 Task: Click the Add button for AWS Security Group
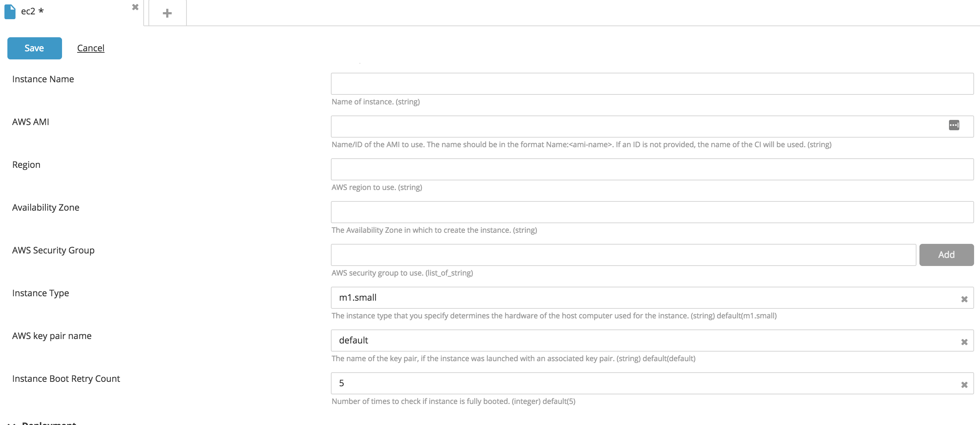coord(947,255)
